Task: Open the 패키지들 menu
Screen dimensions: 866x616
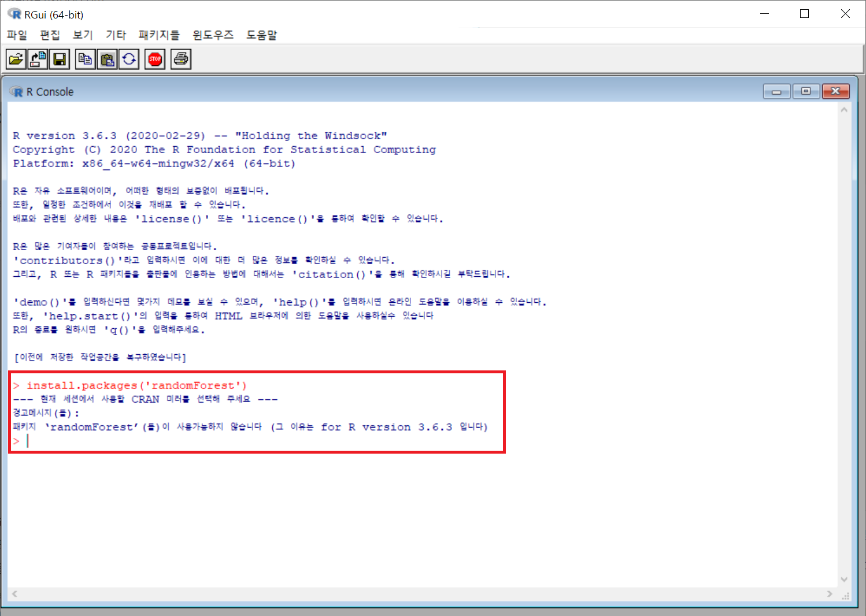Action: point(159,35)
